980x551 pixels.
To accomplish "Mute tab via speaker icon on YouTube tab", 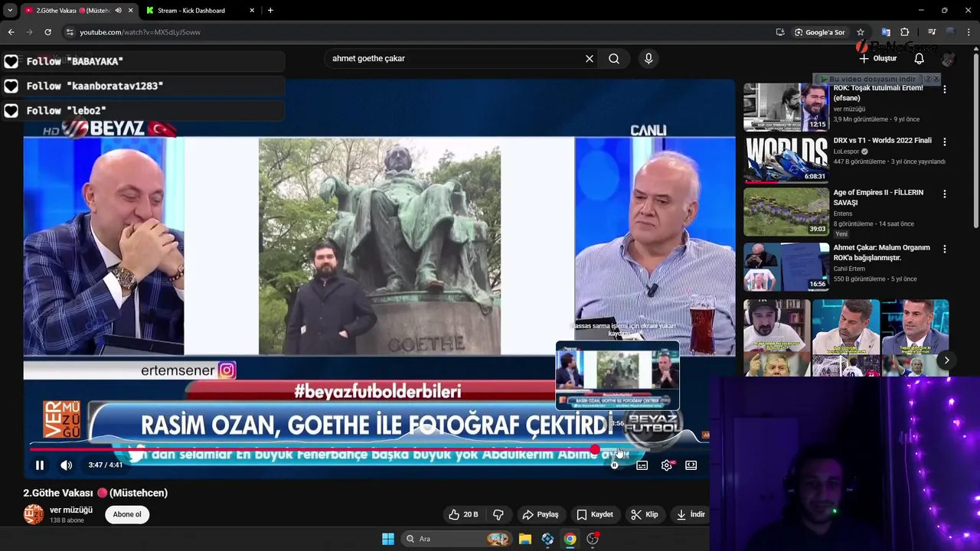I will pyautogui.click(x=118, y=11).
